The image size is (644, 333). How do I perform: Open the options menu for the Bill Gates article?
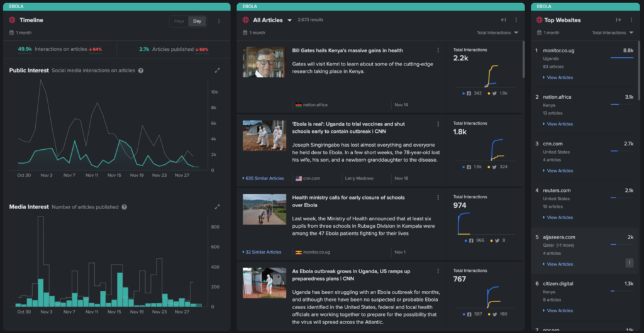(438, 50)
